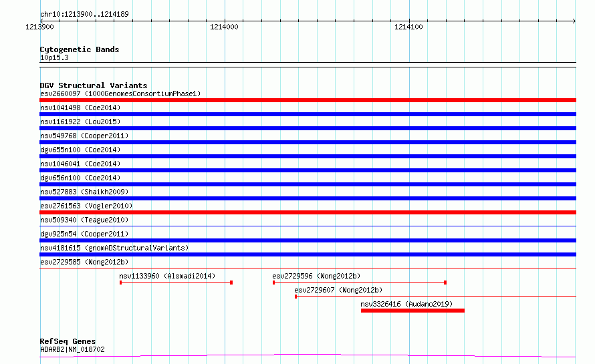
Task: Click the dgv656n100 blue variant bar
Action: (308, 184)
